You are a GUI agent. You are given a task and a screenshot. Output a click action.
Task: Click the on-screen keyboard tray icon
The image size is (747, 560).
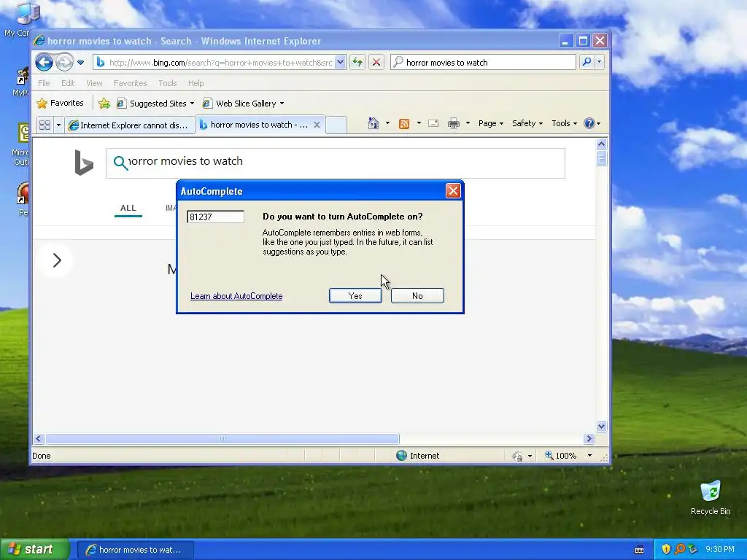639,550
